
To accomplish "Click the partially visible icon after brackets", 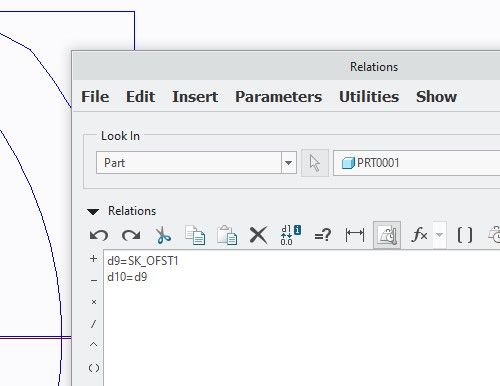I will pyautogui.click(x=494, y=235).
